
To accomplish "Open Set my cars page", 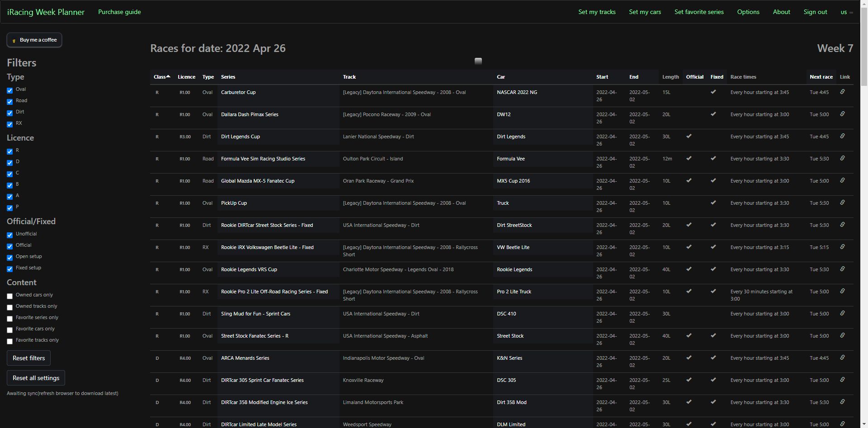I will [645, 12].
